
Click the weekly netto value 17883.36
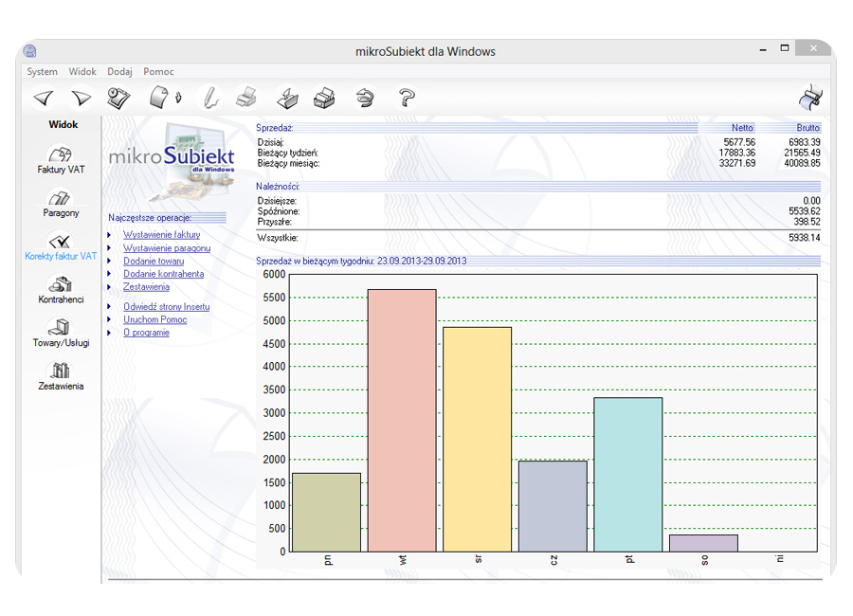pos(737,153)
